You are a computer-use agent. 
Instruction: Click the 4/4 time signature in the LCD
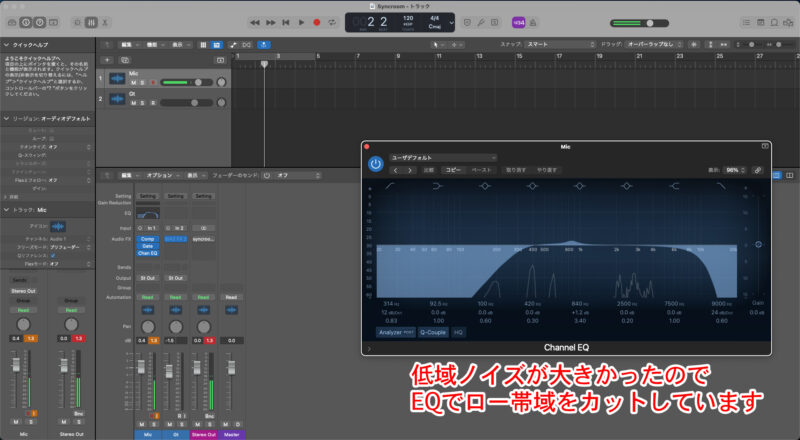coord(435,18)
